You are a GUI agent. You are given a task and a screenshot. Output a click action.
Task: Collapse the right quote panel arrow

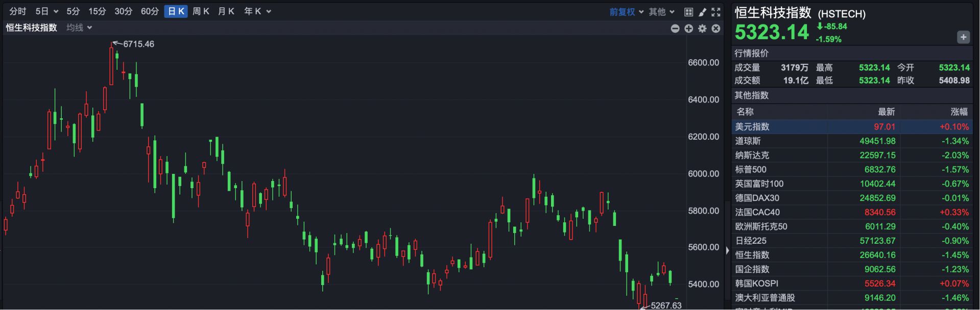[728, 250]
